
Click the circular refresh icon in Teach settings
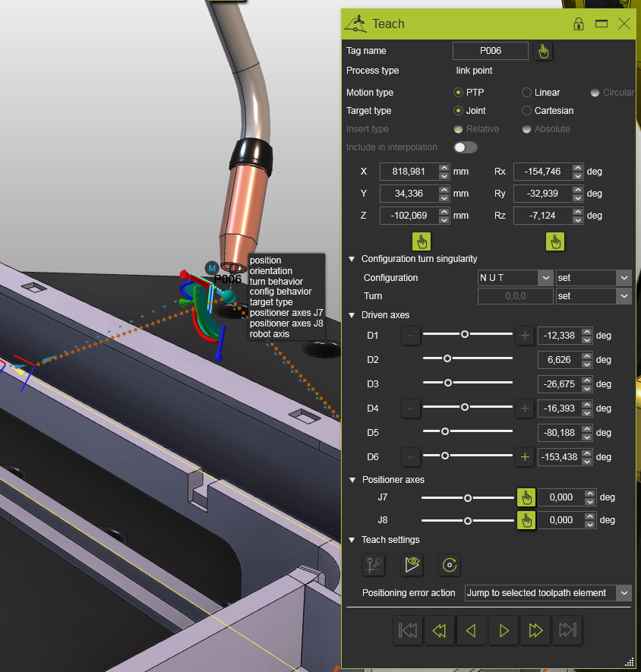(450, 565)
